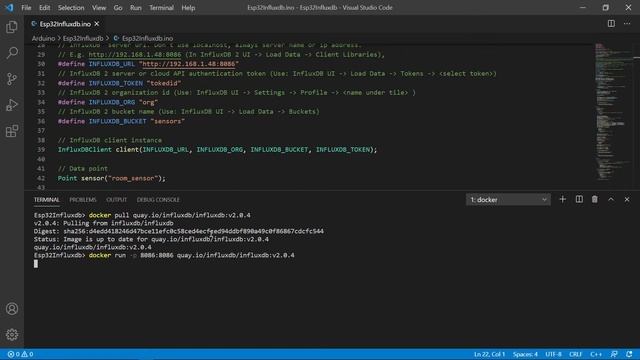Switch to the OUTPUT panel tab
Viewport: 640px width, 360px height.
[x=116, y=200]
